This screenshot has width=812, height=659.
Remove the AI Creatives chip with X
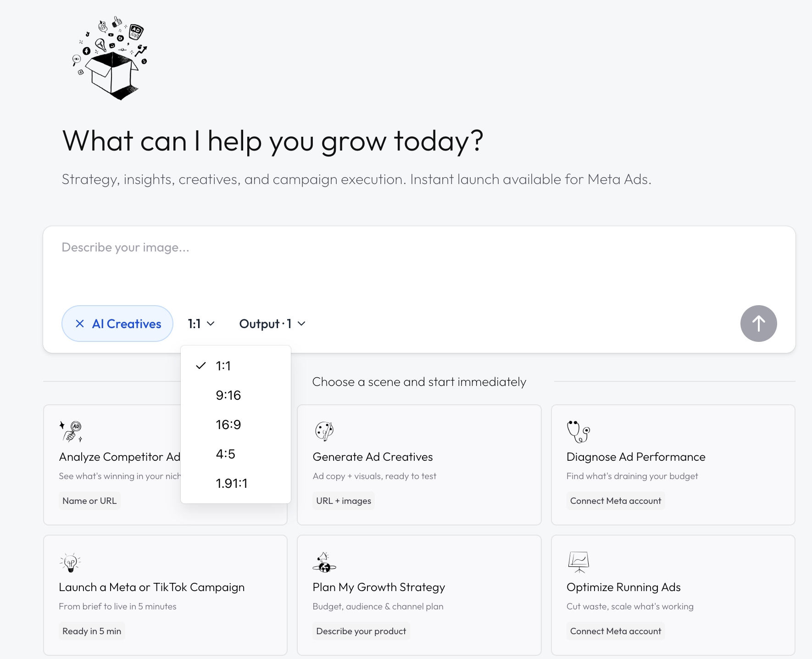80,324
